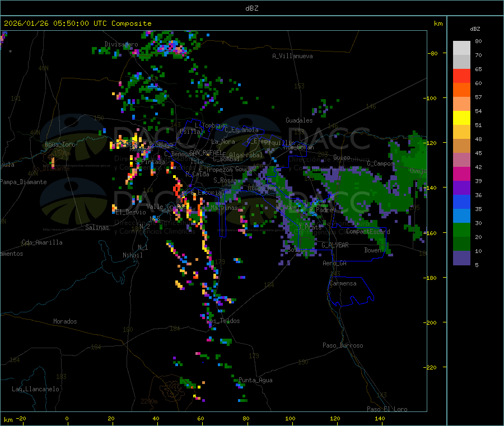Click the 2026/01/26 05:50:00 UTC Composite timestamp
The image size is (504, 426).
(x=77, y=24)
